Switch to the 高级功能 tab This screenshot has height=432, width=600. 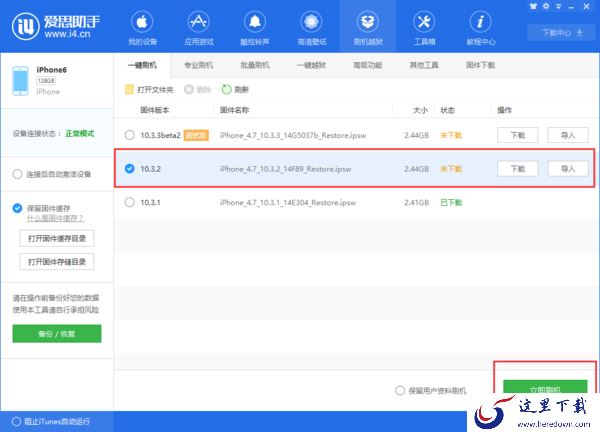(x=368, y=65)
